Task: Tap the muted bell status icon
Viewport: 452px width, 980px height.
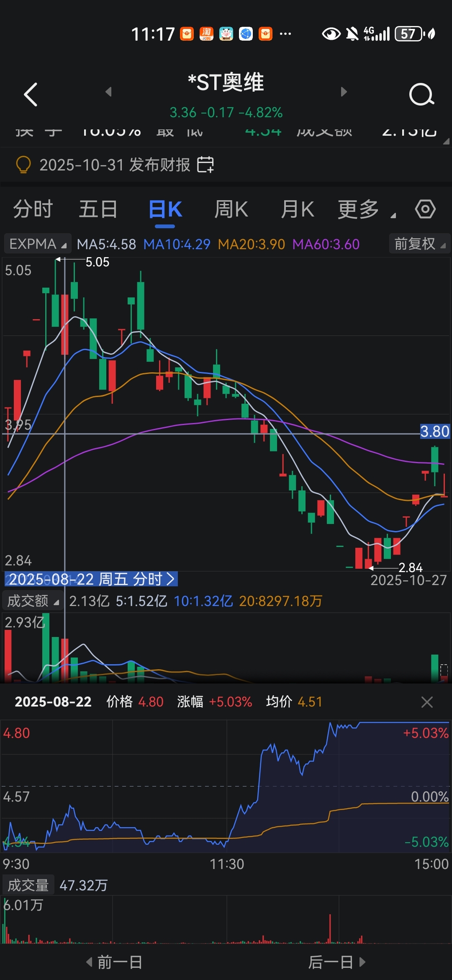Action: pyautogui.click(x=352, y=34)
